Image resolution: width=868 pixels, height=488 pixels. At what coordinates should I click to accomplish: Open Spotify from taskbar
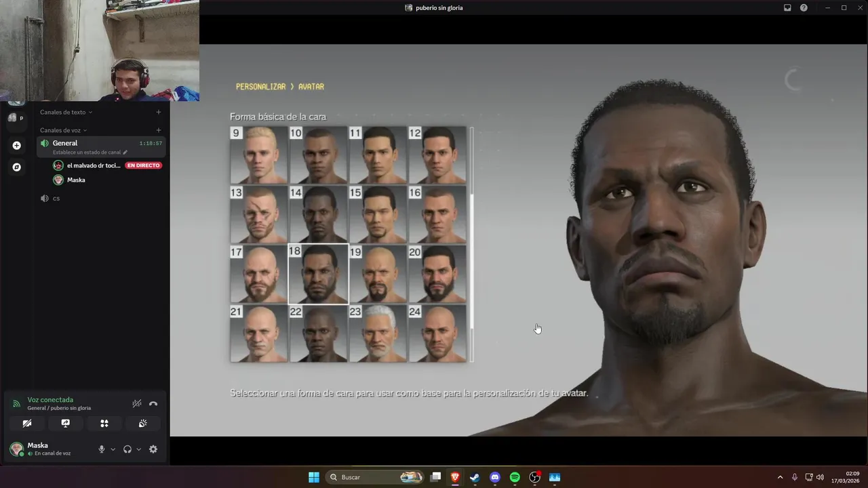(x=515, y=477)
